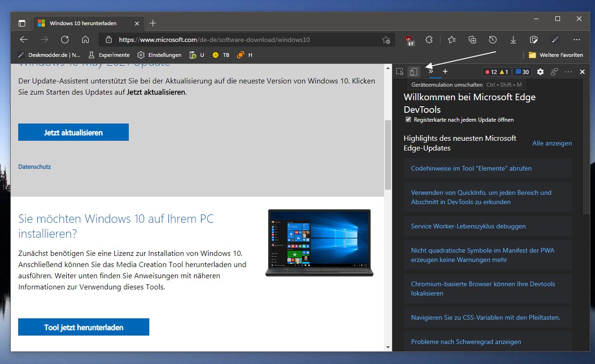This screenshot has width=595, height=364.
Task: Open the Downloads icon
Action: 513,40
